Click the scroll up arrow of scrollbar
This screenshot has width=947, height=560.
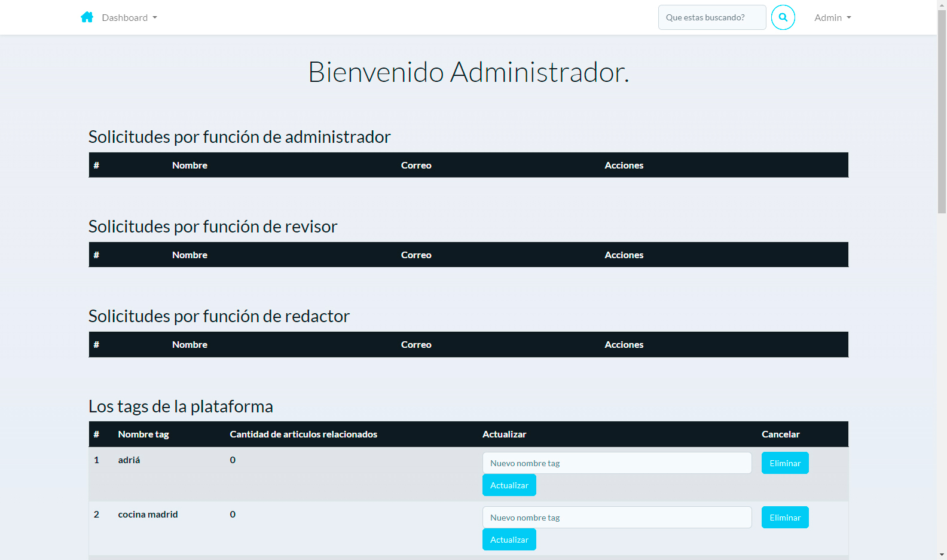click(942, 5)
